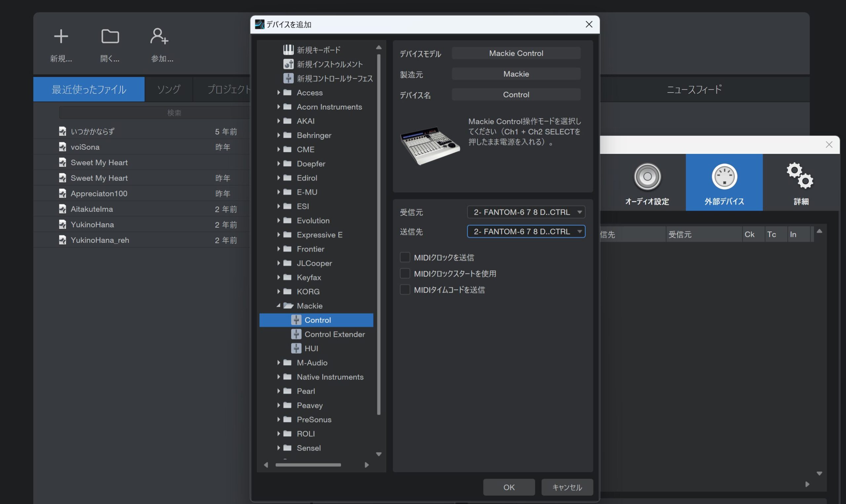Switch to プロジェクト tab
Screen dimensions: 846x504
(222, 89)
